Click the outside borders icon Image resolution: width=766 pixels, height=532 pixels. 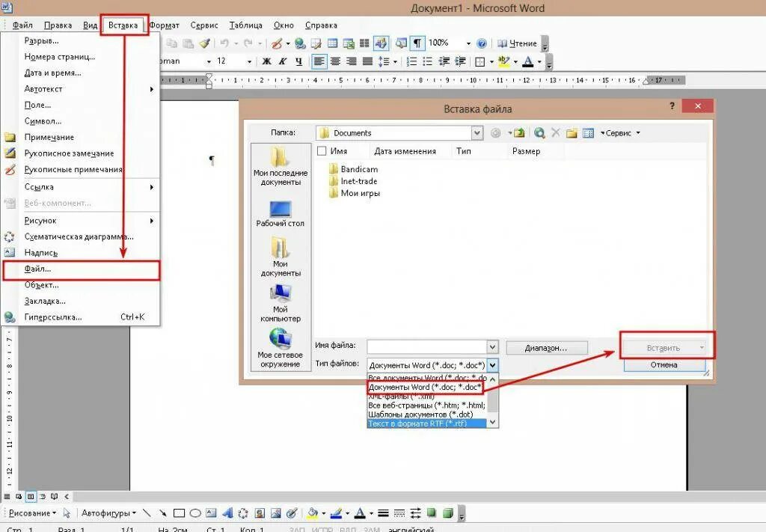(480, 62)
